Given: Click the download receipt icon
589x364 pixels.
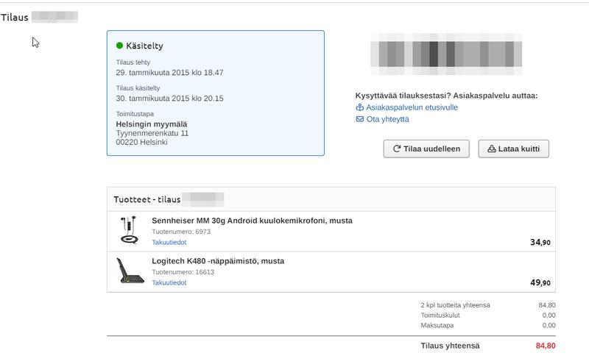Looking at the screenshot, I should point(492,149).
